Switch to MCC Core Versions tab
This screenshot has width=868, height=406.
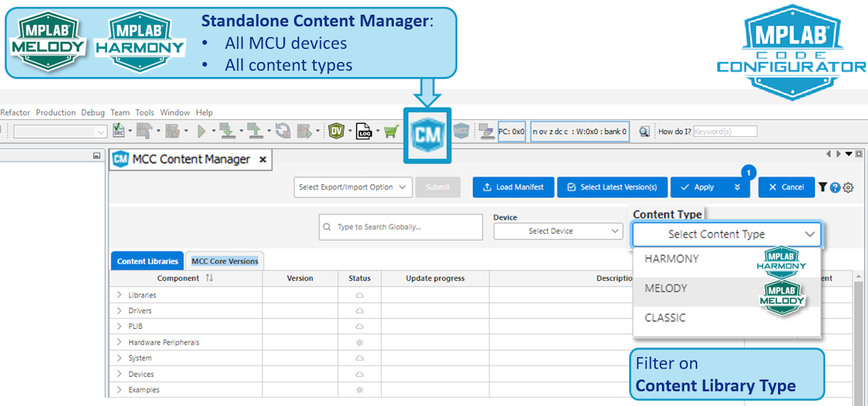(224, 261)
